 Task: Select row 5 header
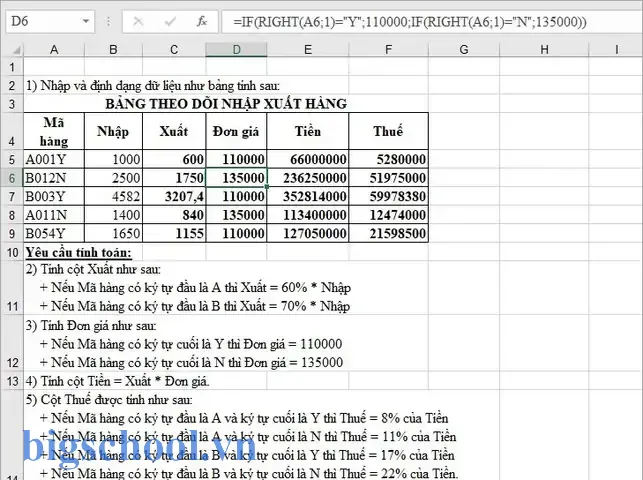12,159
